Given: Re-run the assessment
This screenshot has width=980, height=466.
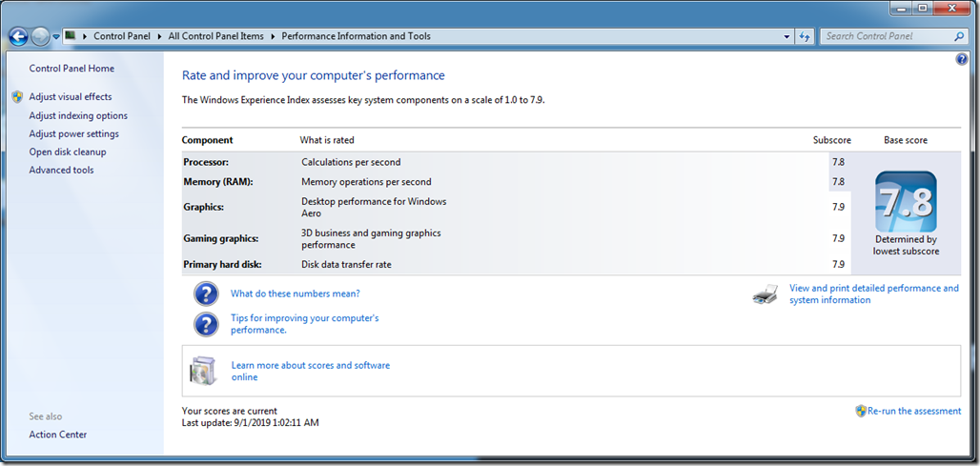Looking at the screenshot, I should point(914,411).
